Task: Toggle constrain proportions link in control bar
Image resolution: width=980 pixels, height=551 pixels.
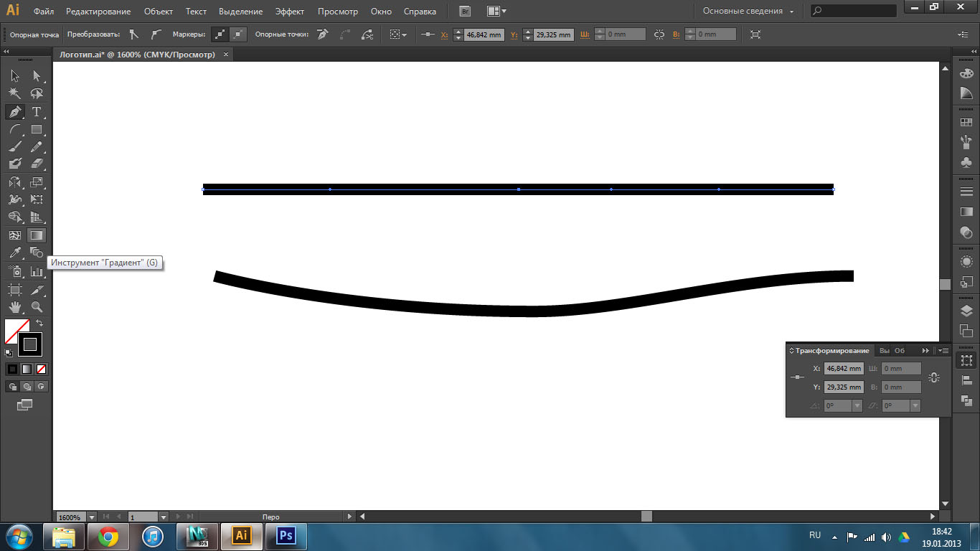Action: tap(659, 34)
